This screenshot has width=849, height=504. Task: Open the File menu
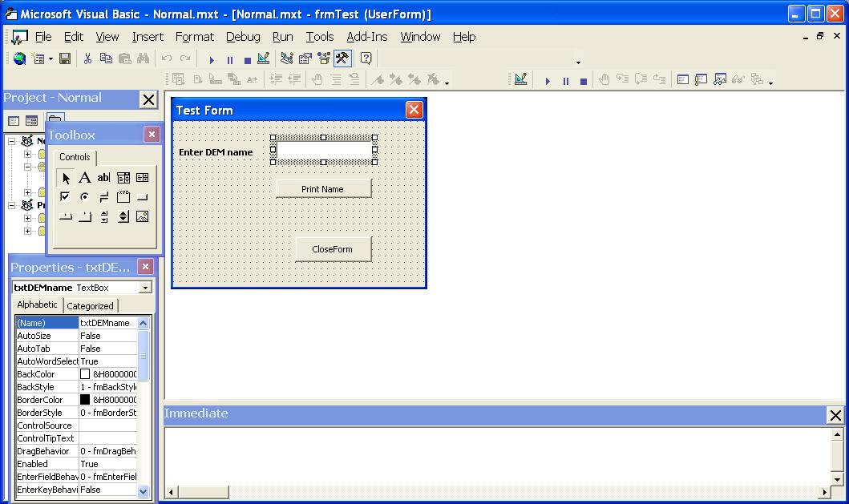tap(43, 37)
